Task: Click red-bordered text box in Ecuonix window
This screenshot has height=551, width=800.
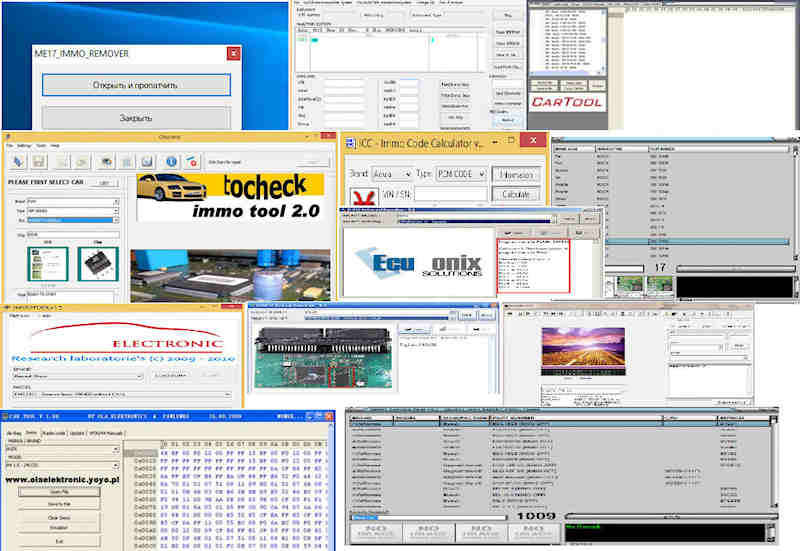Action: [x=533, y=266]
